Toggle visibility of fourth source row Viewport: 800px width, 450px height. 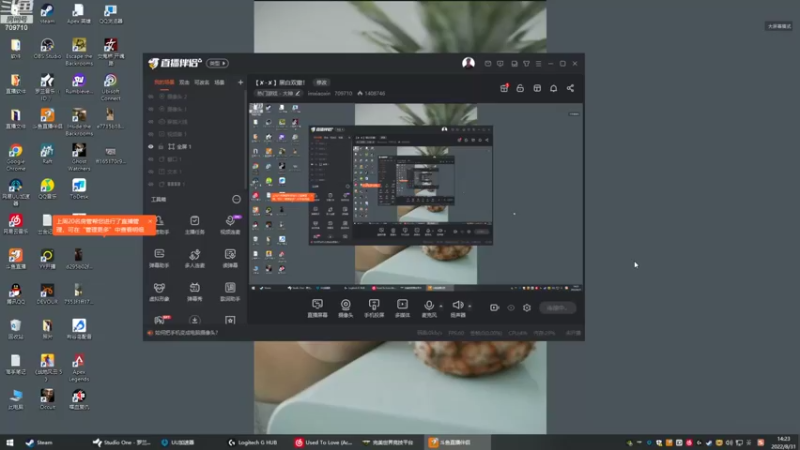pyautogui.click(x=151, y=134)
